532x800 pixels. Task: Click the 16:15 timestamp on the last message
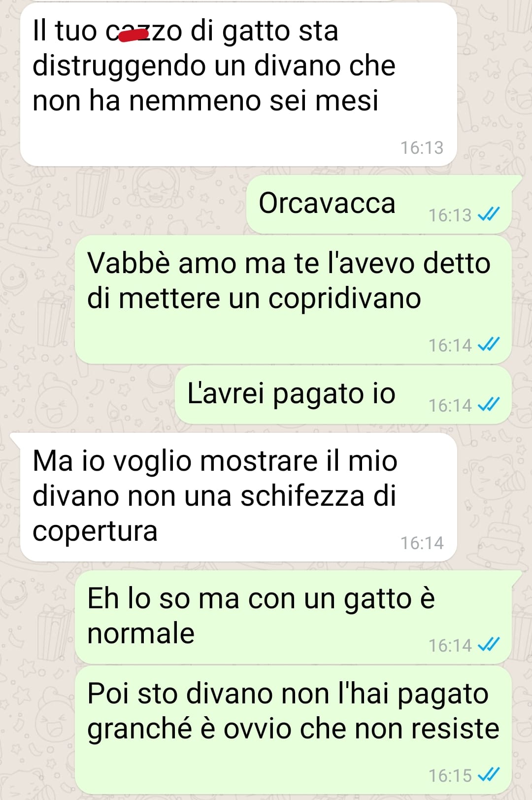click(450, 775)
